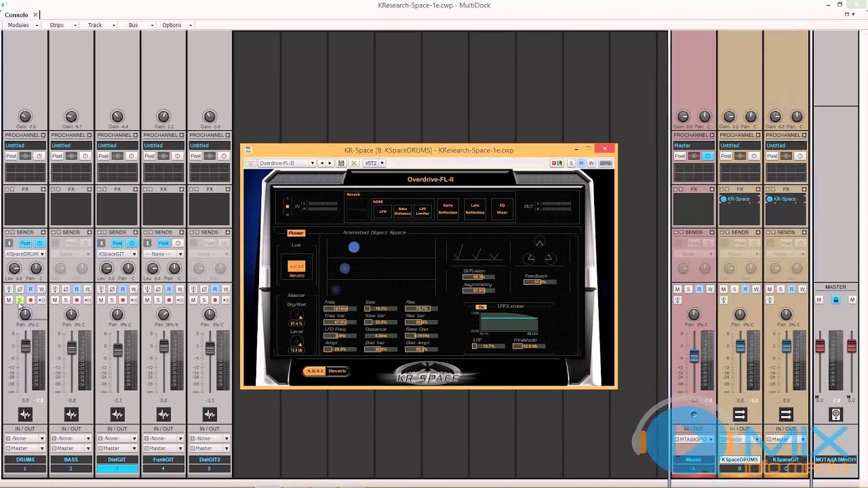
Task: Arm the BASS track for recording
Action: 77,300
